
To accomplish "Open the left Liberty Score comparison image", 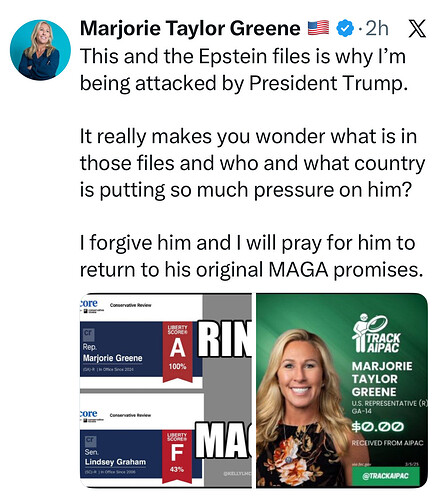I will click(x=166, y=390).
